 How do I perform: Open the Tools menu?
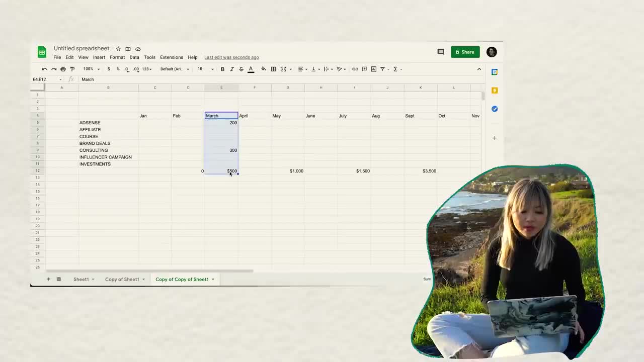coord(149,57)
